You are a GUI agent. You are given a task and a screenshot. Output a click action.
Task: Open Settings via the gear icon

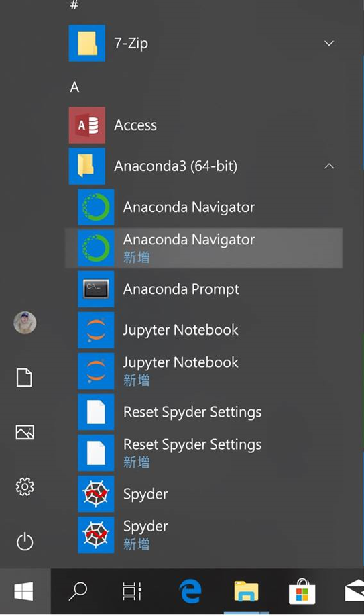point(25,486)
